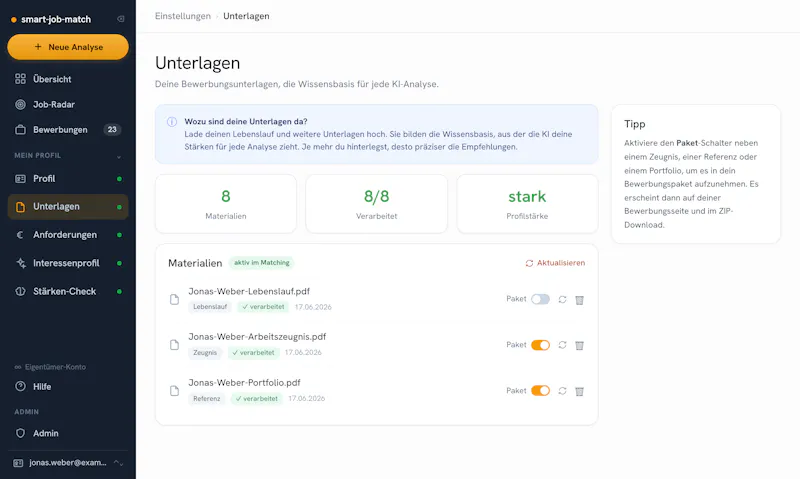Open Hilfe in the sidebar

(x=68, y=387)
